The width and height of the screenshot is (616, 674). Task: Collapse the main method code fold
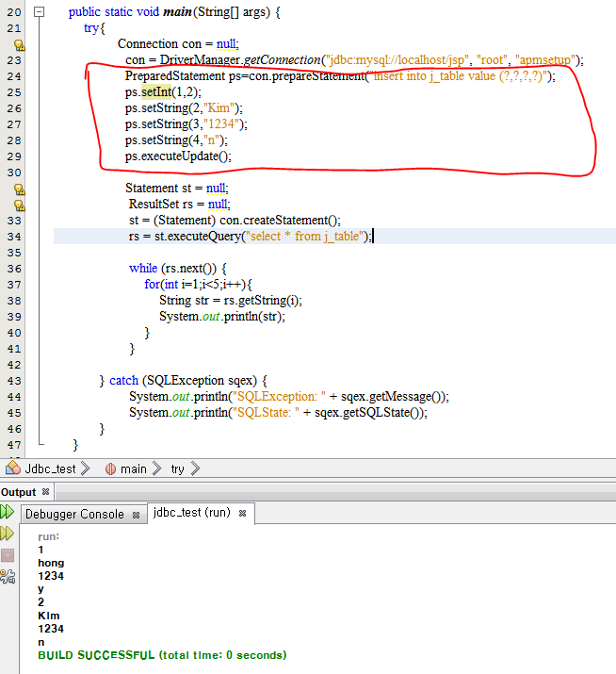(x=39, y=12)
